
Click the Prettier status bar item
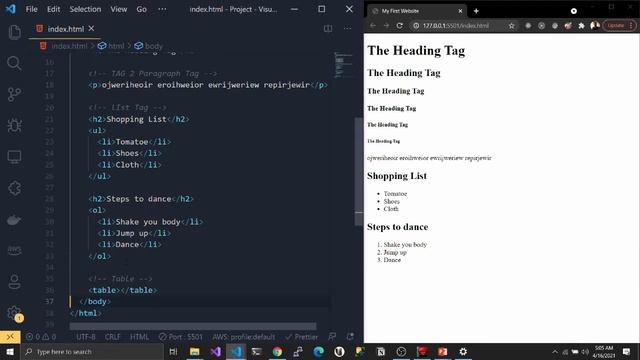pyautogui.click(x=302, y=337)
